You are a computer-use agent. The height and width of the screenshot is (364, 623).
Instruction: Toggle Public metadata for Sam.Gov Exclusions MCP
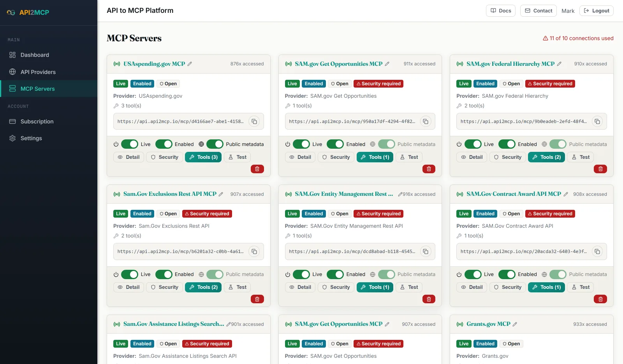click(x=215, y=274)
